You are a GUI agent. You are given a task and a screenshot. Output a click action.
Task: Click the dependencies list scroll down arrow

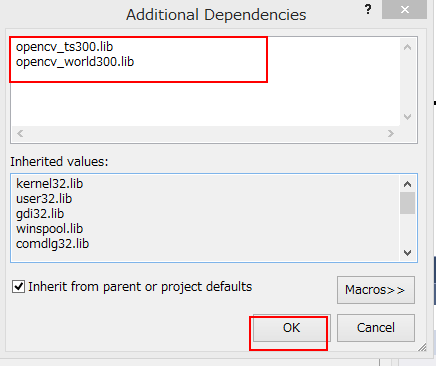pyautogui.click(x=407, y=117)
